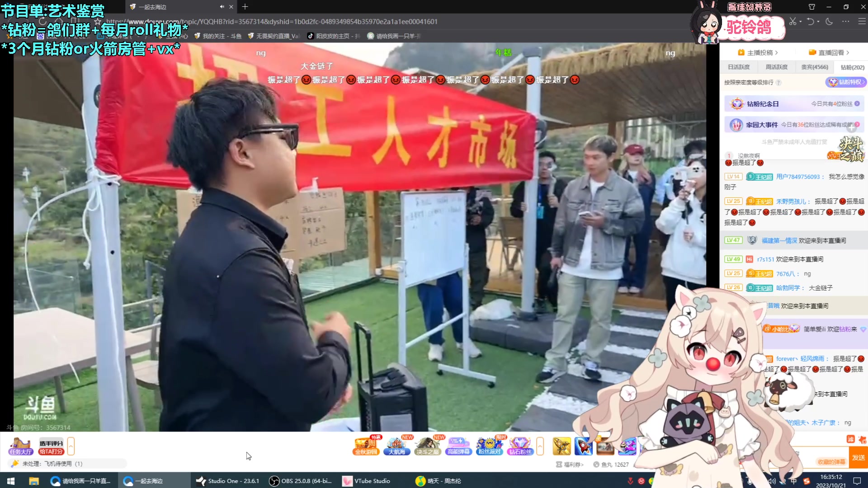Open the 粉丝派对 icon
Image resolution: width=868 pixels, height=488 pixels.
pyautogui.click(x=489, y=446)
